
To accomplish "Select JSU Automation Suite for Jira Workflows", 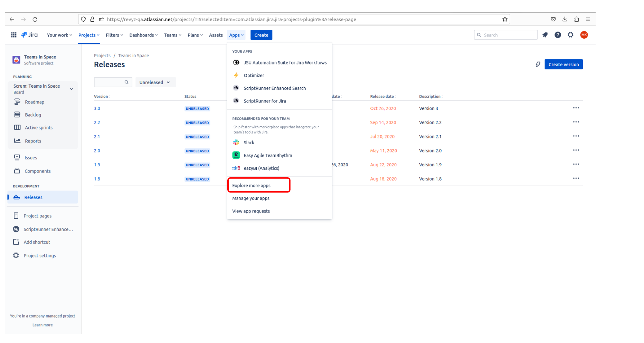I will point(280,63).
